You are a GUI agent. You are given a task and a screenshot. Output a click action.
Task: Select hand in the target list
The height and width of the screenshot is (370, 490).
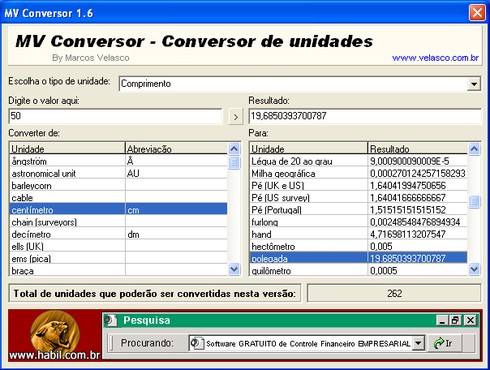point(358,234)
